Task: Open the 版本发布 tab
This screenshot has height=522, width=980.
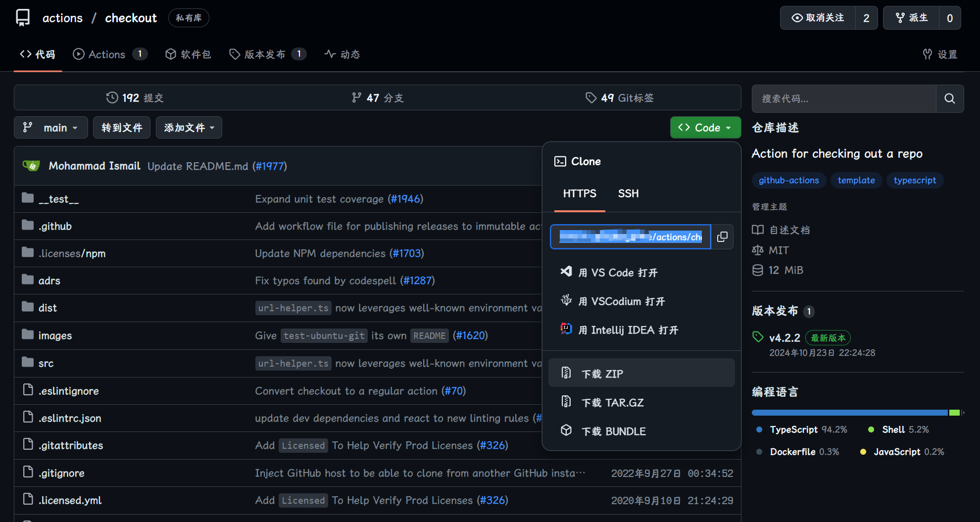Action: (265, 54)
